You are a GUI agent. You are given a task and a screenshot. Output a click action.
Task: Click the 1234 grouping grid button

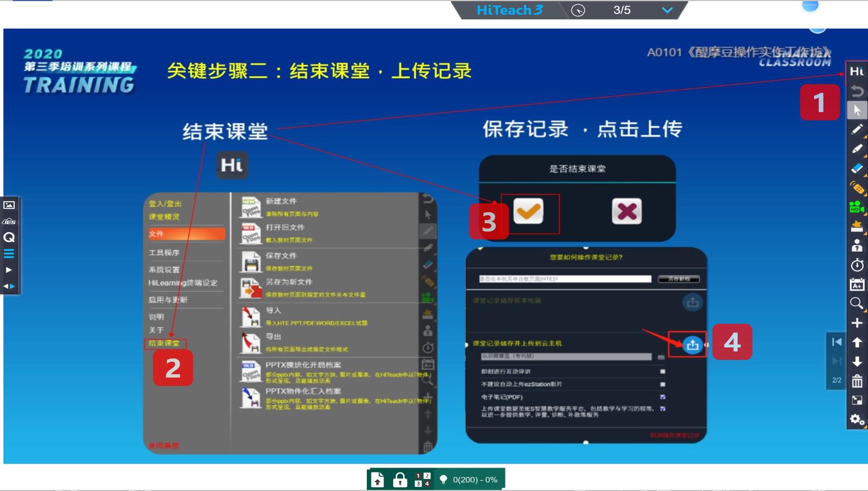point(422,480)
